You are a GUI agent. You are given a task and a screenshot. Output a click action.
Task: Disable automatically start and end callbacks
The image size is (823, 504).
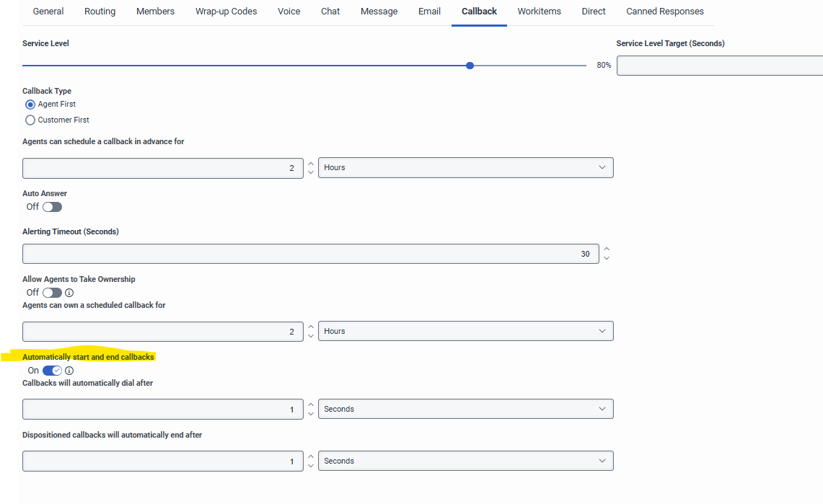[x=52, y=371]
